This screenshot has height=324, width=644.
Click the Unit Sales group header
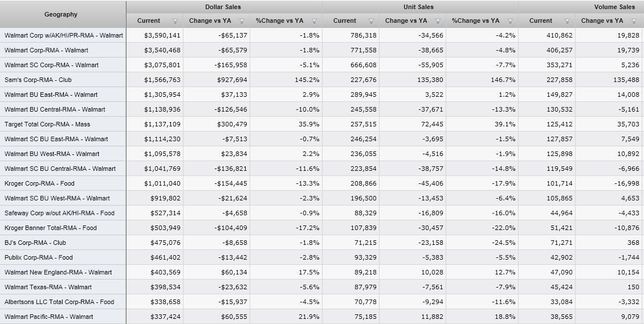[418, 7]
